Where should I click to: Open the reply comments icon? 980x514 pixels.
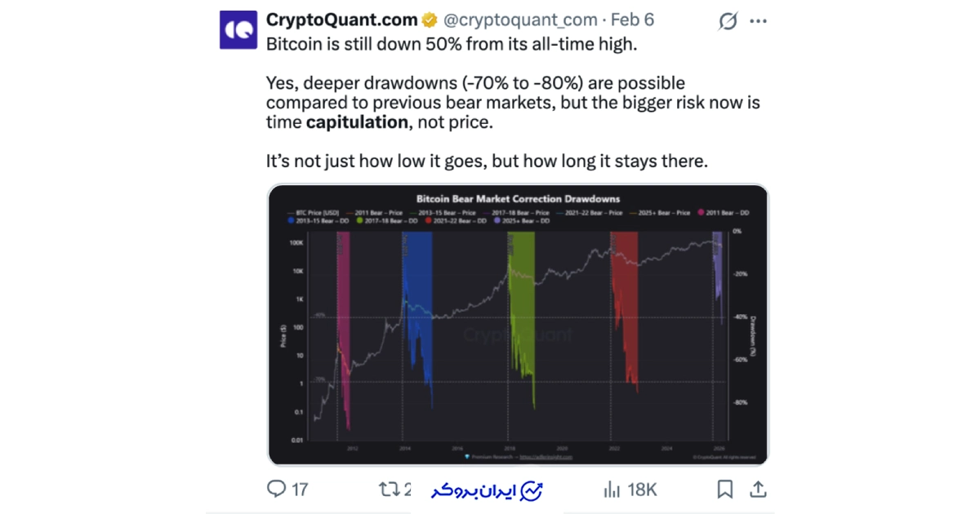[278, 489]
